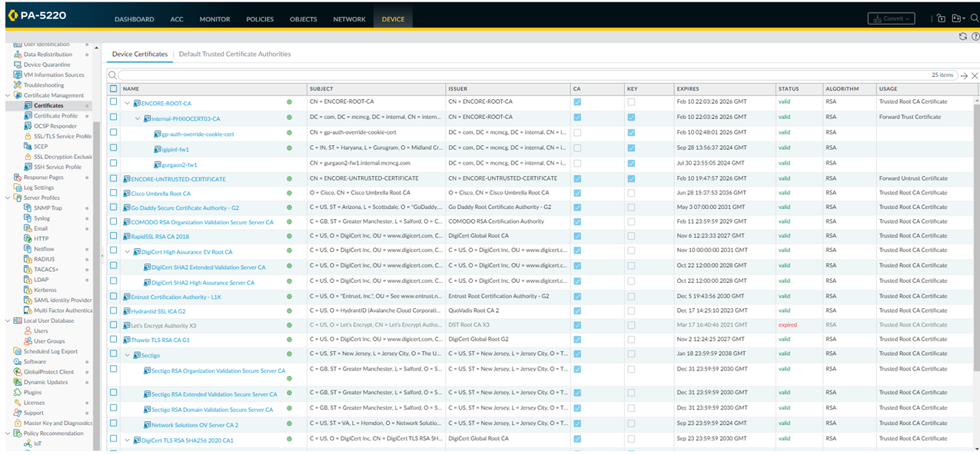The image size is (980, 455).
Task: Open Plugins puzzle icon
Action: coord(18,392)
